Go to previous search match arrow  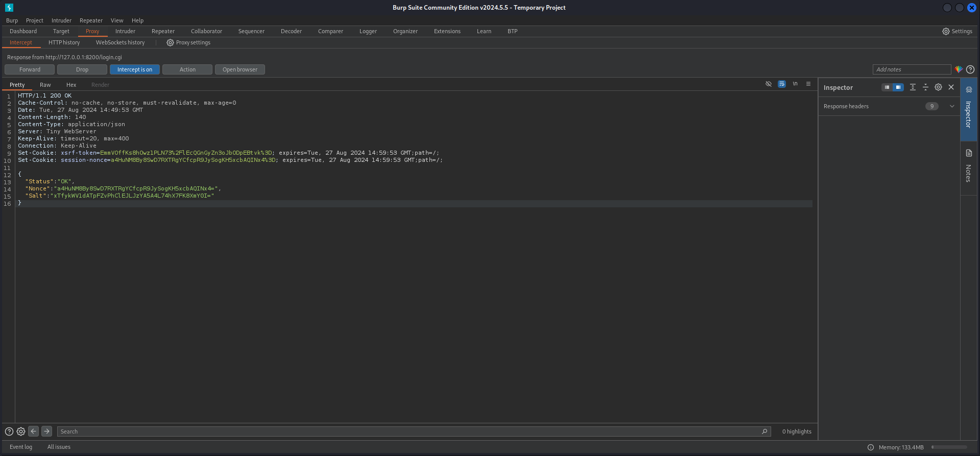click(33, 431)
